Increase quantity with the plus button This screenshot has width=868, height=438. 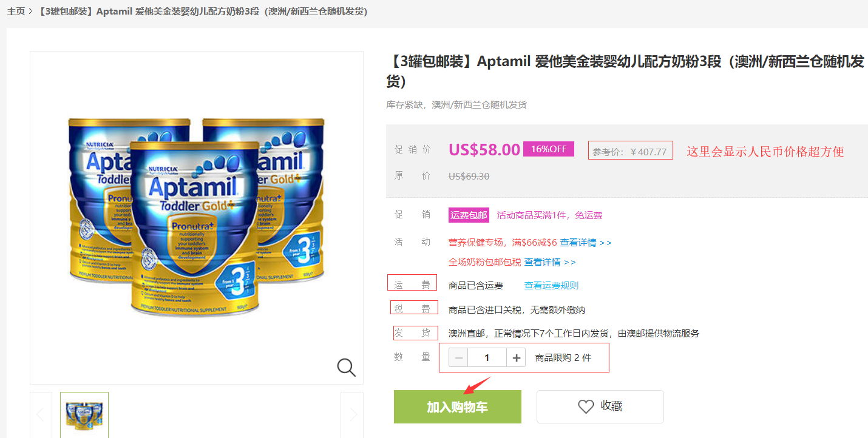point(517,358)
